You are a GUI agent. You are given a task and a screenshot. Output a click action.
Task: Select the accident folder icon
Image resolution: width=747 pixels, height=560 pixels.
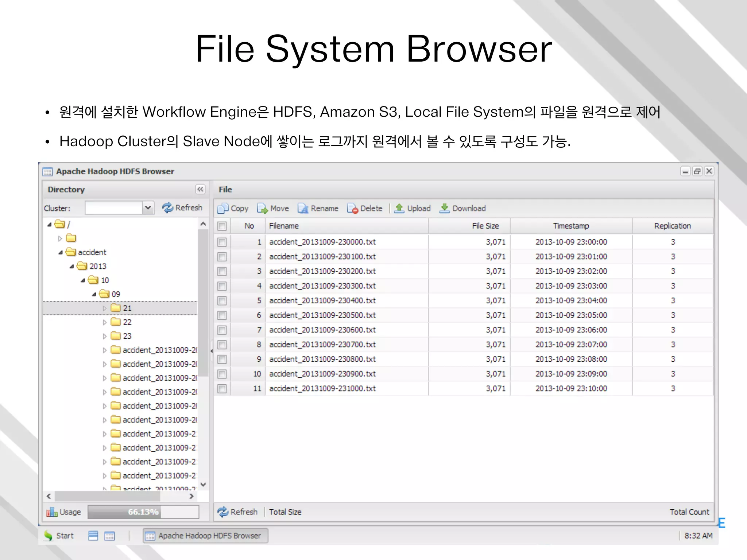pyautogui.click(x=71, y=252)
